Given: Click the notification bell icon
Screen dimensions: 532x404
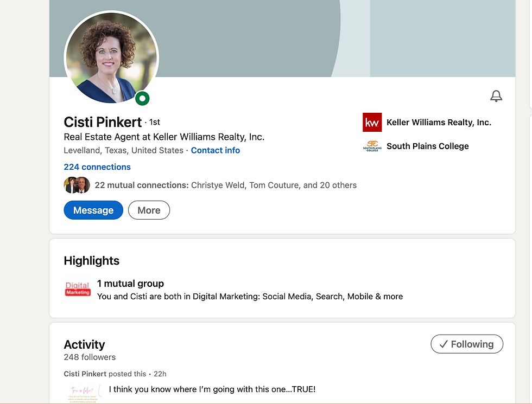Looking at the screenshot, I should pyautogui.click(x=496, y=96).
